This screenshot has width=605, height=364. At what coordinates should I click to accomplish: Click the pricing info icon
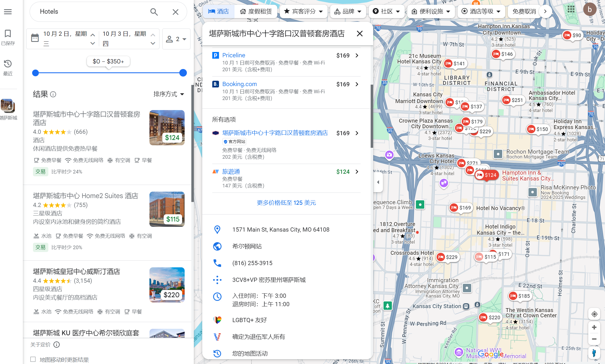(x=57, y=345)
